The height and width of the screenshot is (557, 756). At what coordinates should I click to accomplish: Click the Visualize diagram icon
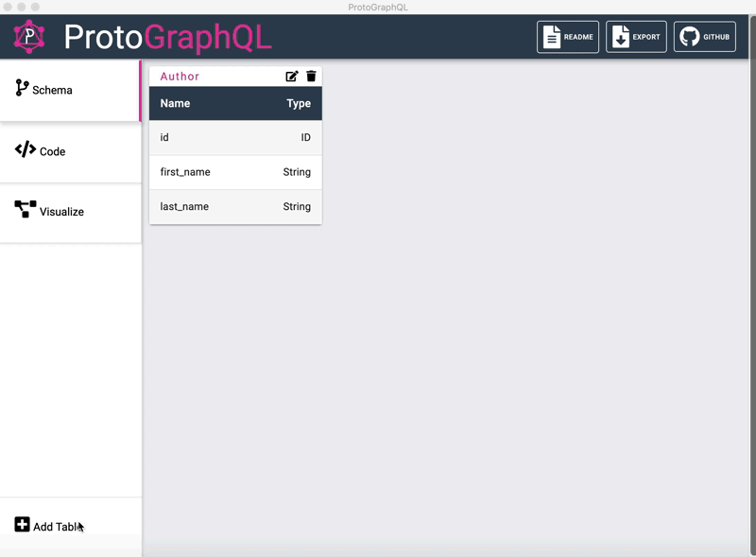coord(26,209)
